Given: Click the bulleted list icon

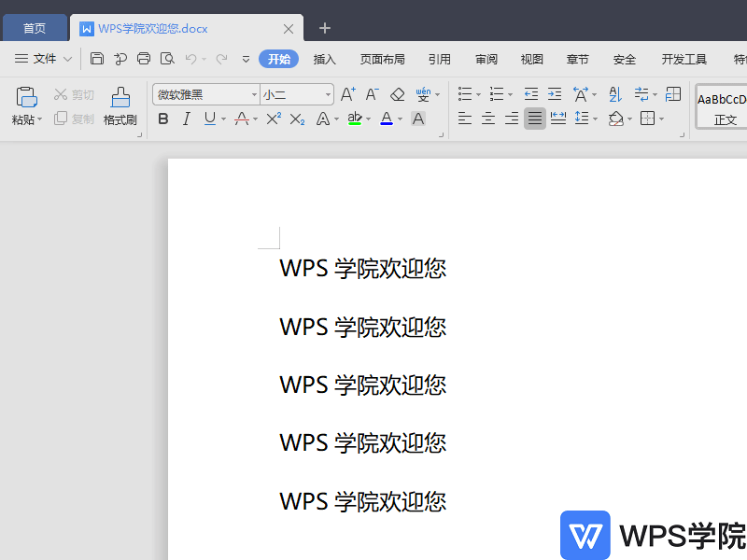Looking at the screenshot, I should [465, 94].
